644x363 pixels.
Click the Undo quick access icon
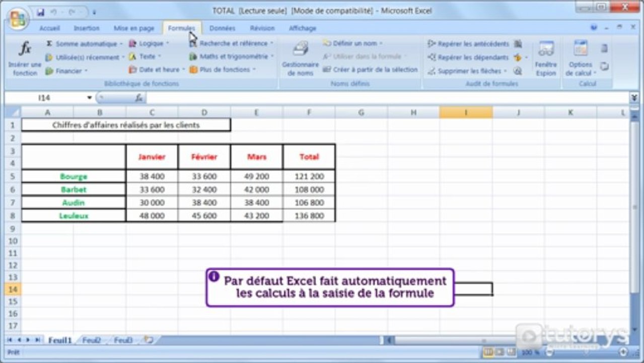tap(54, 11)
